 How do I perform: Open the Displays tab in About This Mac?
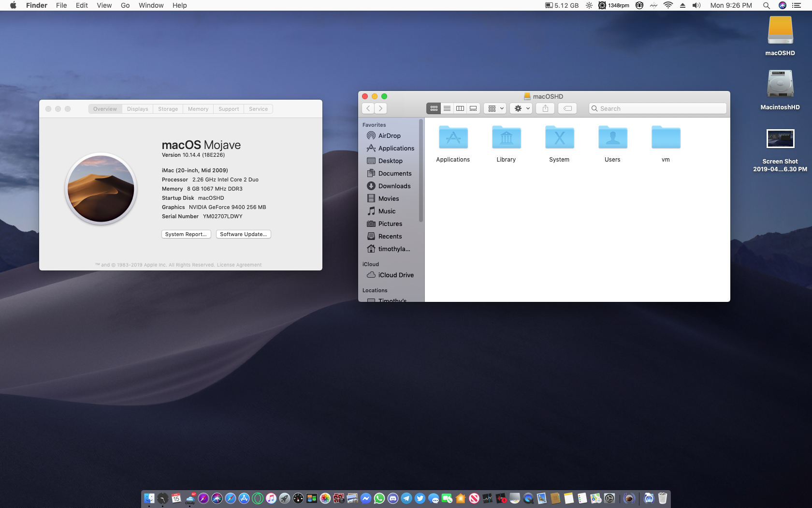138,109
